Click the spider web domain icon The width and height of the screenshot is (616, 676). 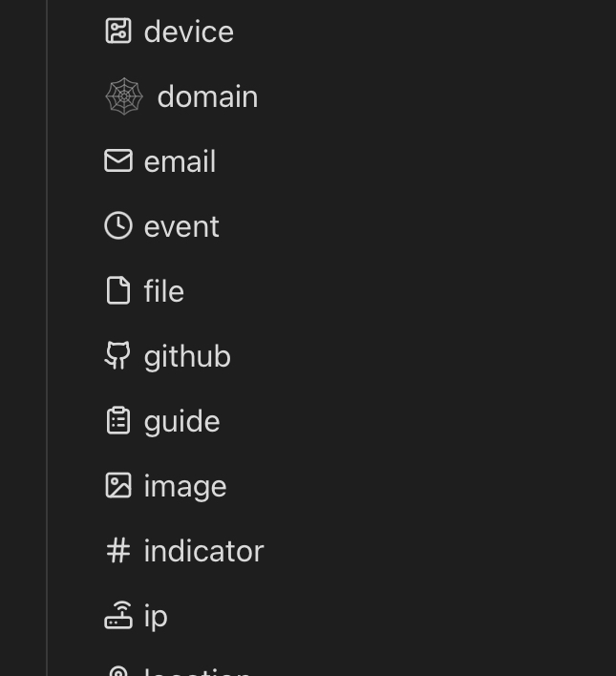pos(124,96)
